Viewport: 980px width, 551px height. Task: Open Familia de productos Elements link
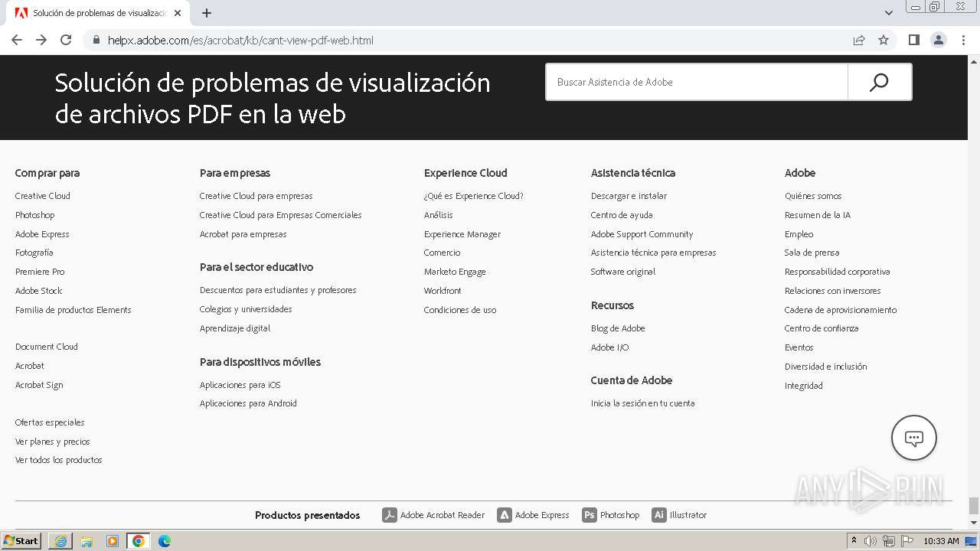pyautogui.click(x=73, y=310)
